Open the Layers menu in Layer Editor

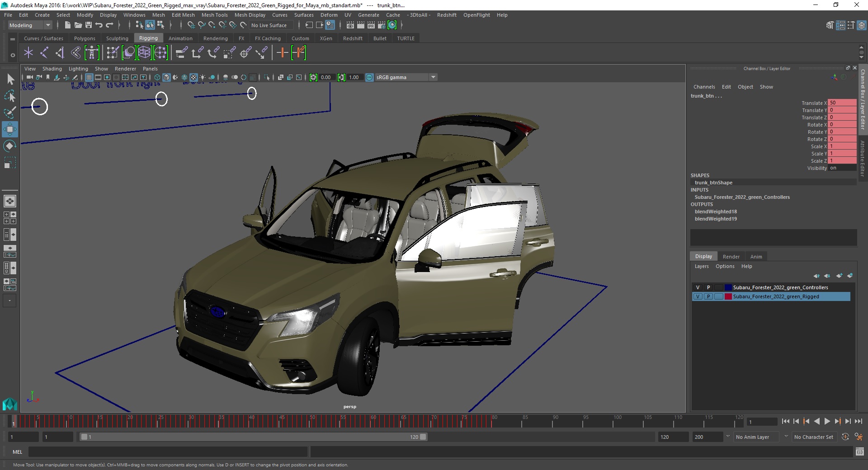[702, 266]
